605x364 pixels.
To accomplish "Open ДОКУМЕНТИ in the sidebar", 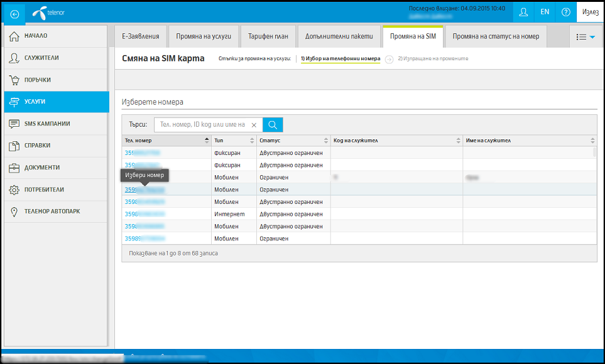I will (x=55, y=168).
